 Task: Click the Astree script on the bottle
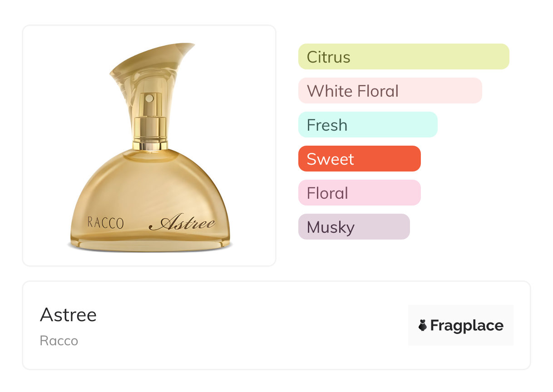(x=182, y=223)
